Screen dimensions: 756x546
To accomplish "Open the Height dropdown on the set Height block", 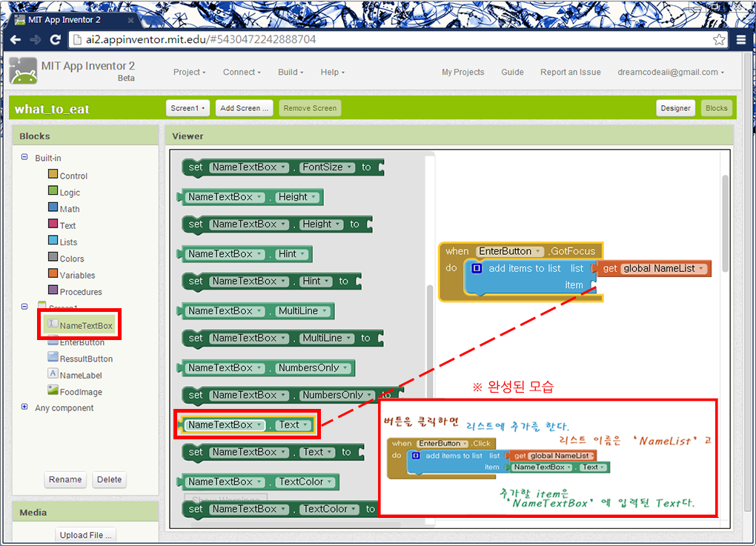I will (322, 224).
